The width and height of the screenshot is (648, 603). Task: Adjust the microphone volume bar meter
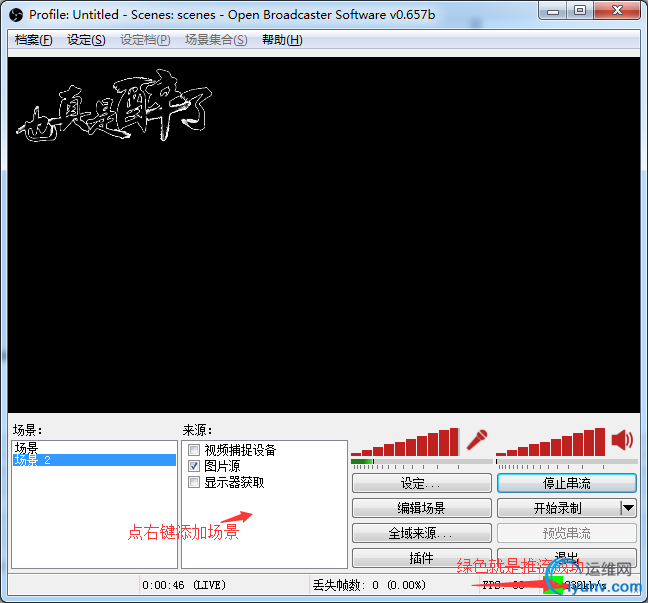[405, 442]
